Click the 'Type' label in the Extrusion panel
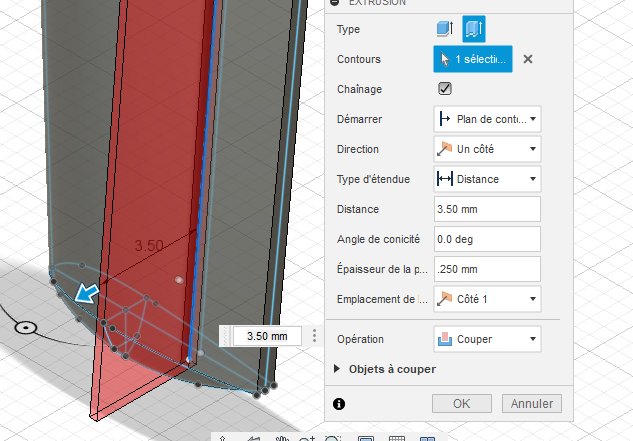The height and width of the screenshot is (441, 633). pos(348,29)
